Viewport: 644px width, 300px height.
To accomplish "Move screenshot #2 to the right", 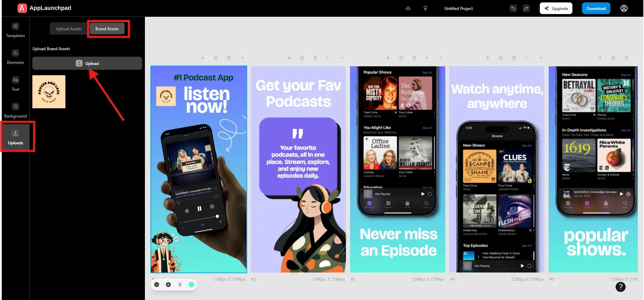I will (341, 58).
